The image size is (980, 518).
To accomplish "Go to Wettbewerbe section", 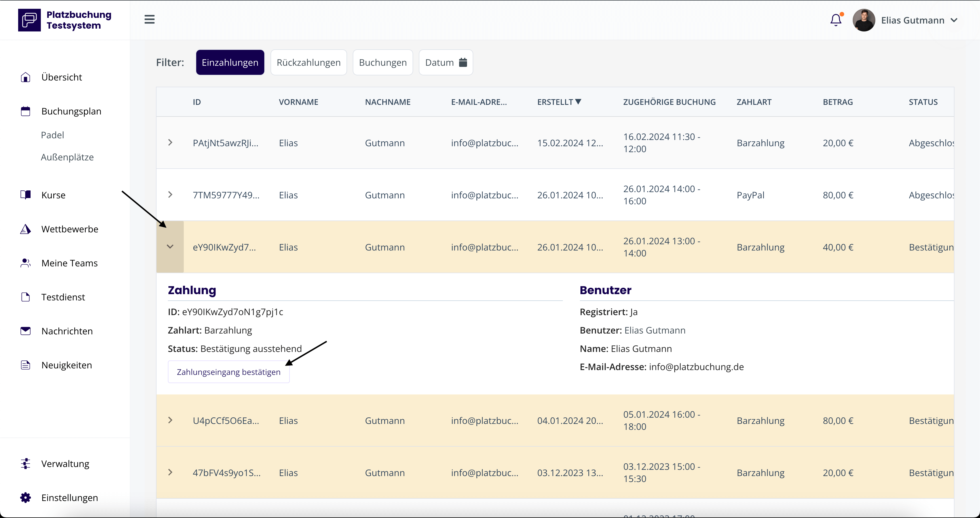I will (70, 229).
